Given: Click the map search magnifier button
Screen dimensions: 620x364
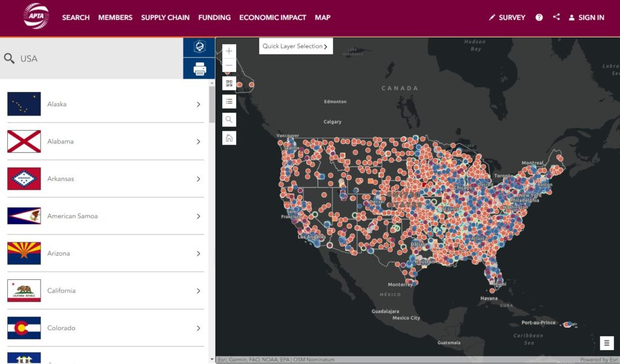Looking at the screenshot, I should [x=229, y=120].
